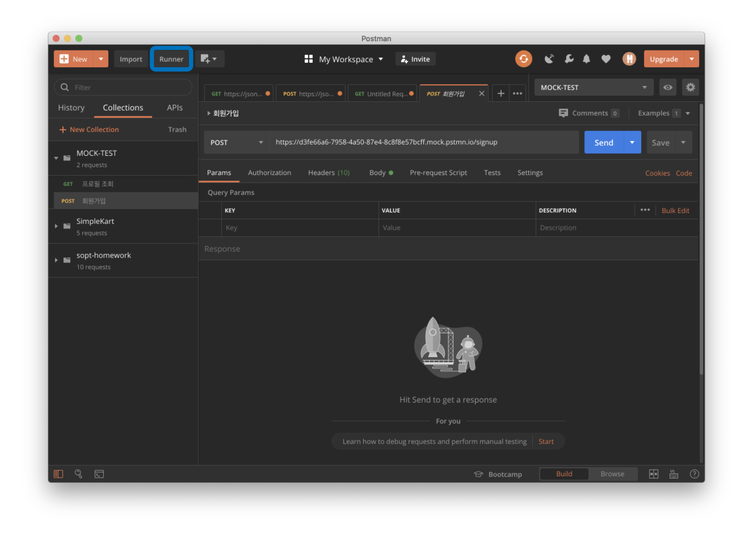Click Start on debug requests lesson
The image size is (756, 539).
[546, 442]
